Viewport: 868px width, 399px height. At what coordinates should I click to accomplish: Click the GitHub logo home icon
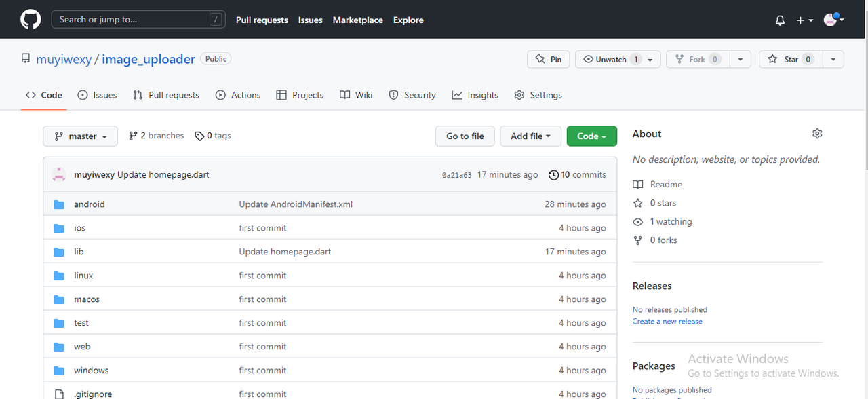pyautogui.click(x=31, y=20)
